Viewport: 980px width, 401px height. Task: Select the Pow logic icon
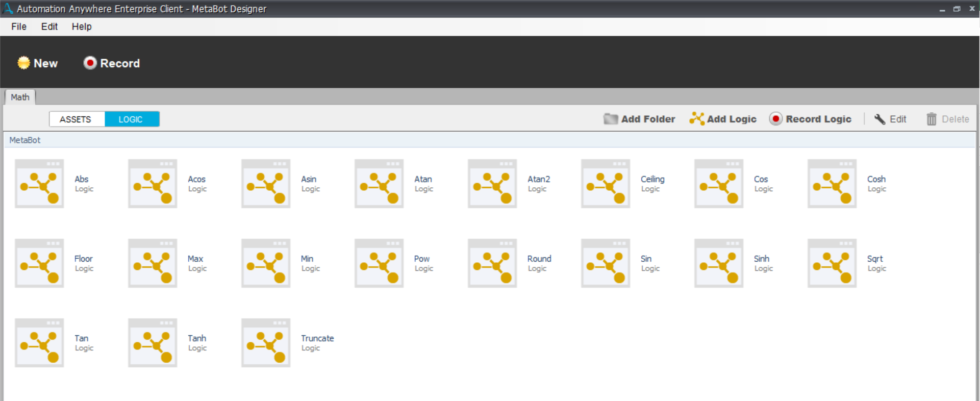379,263
